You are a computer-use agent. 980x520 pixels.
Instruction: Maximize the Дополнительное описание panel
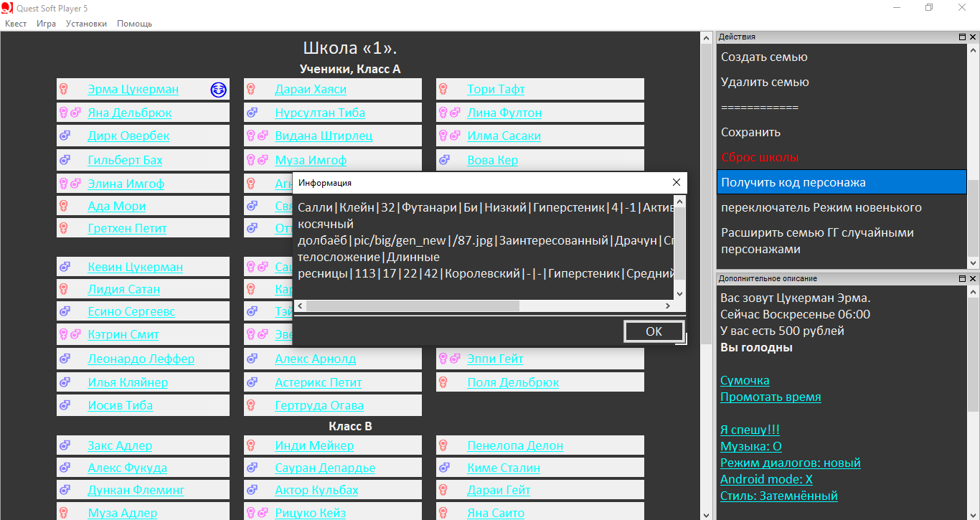963,278
